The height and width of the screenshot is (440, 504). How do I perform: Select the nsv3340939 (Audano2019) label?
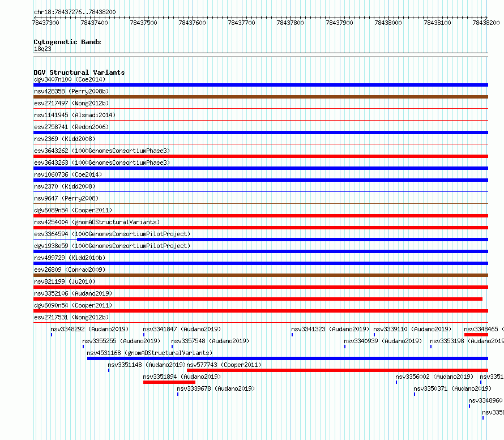(x=383, y=341)
